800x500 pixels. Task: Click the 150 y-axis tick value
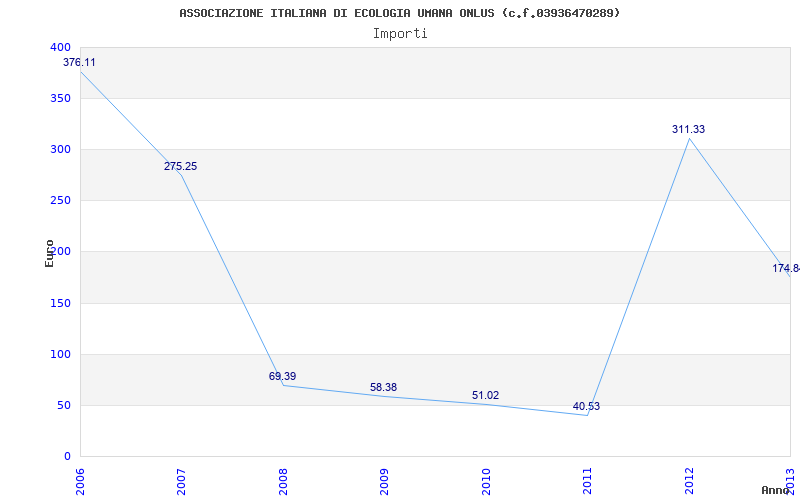pos(60,304)
